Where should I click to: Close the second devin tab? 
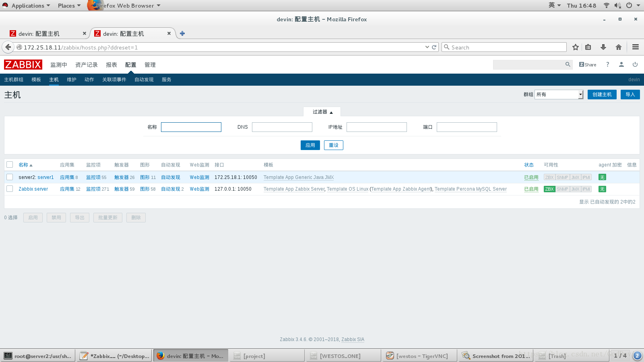point(169,33)
